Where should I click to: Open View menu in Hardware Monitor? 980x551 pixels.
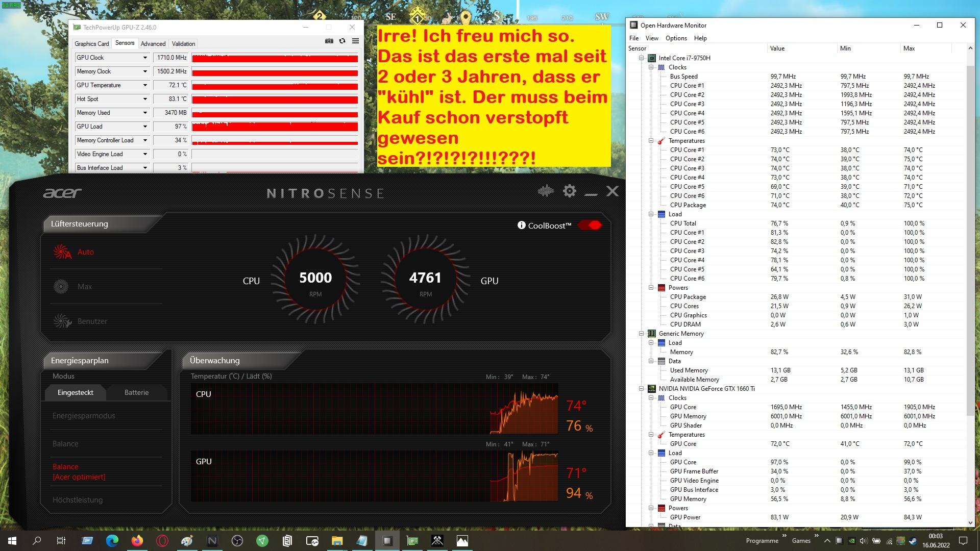(652, 38)
